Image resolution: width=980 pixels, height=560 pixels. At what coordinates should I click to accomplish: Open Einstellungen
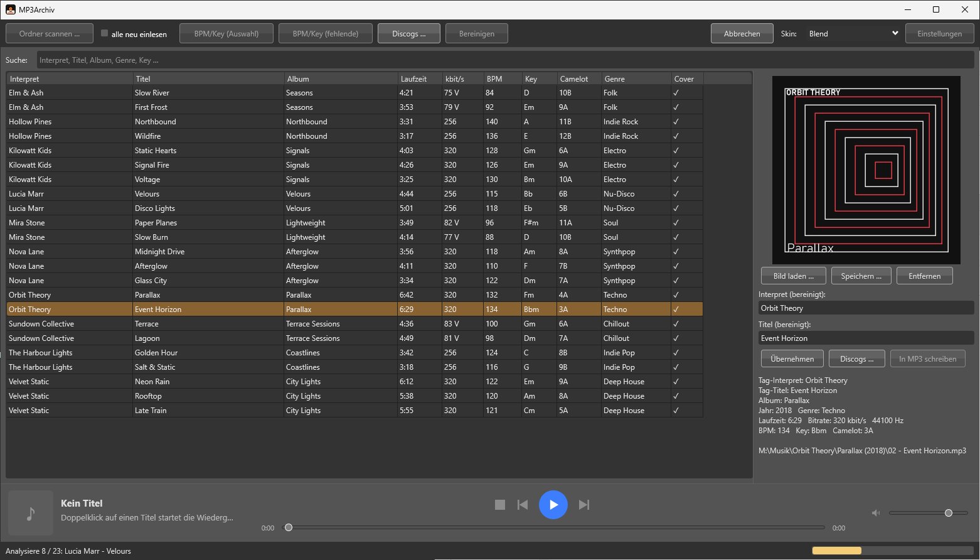click(x=939, y=34)
